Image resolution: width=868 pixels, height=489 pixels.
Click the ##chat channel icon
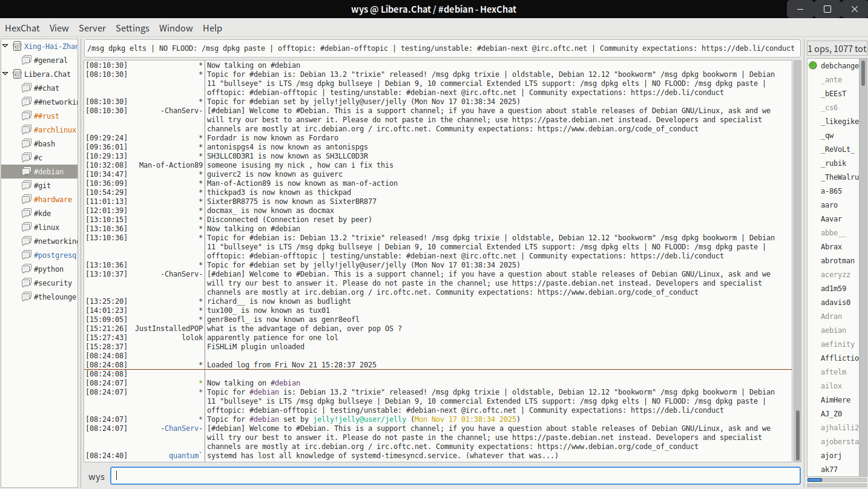coord(27,88)
